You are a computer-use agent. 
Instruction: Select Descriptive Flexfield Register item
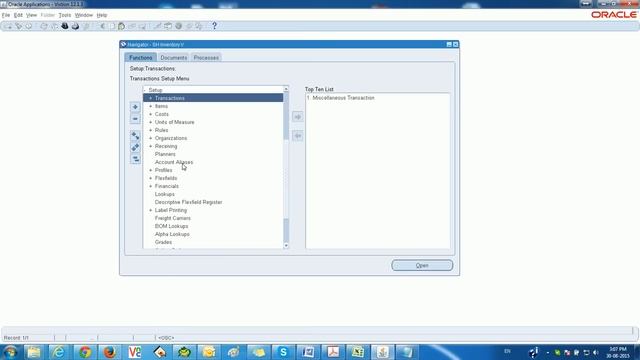(x=189, y=202)
